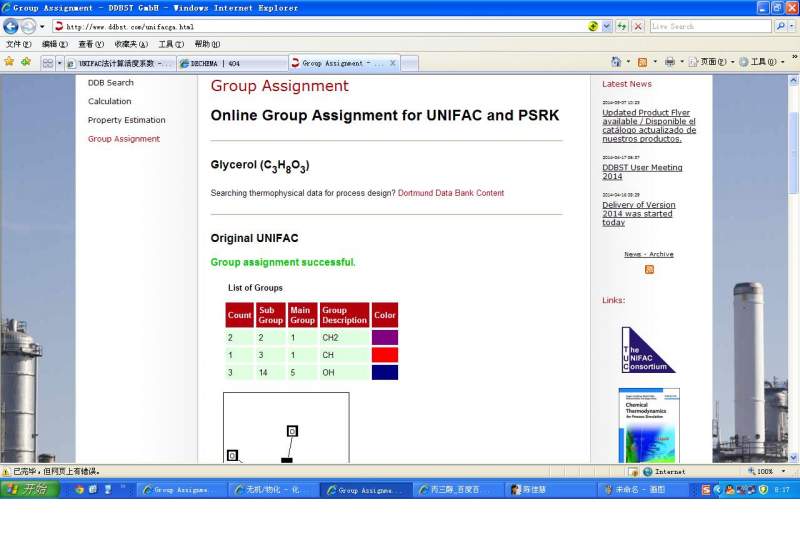The image size is (800, 542).
Task: Open the 查看 menu
Action: (x=91, y=44)
